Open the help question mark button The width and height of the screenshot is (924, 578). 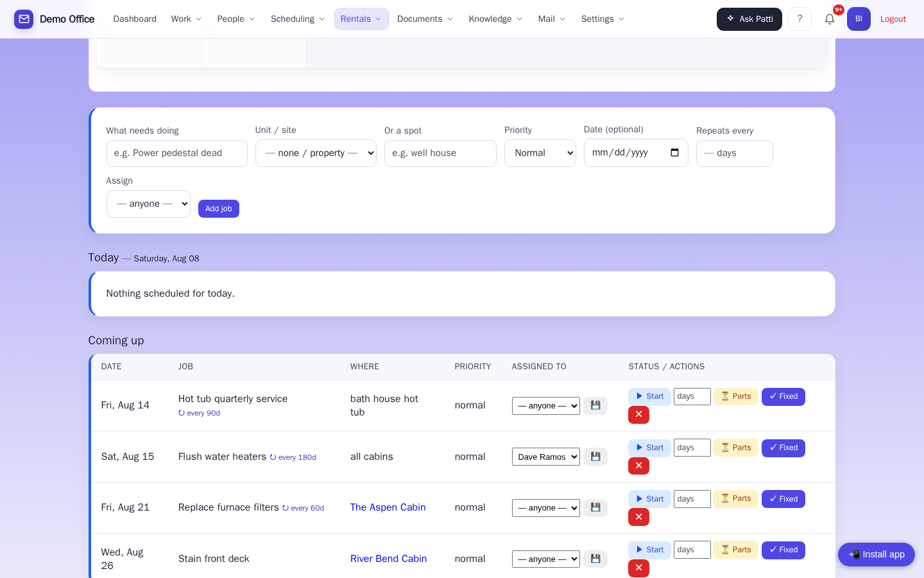click(800, 19)
